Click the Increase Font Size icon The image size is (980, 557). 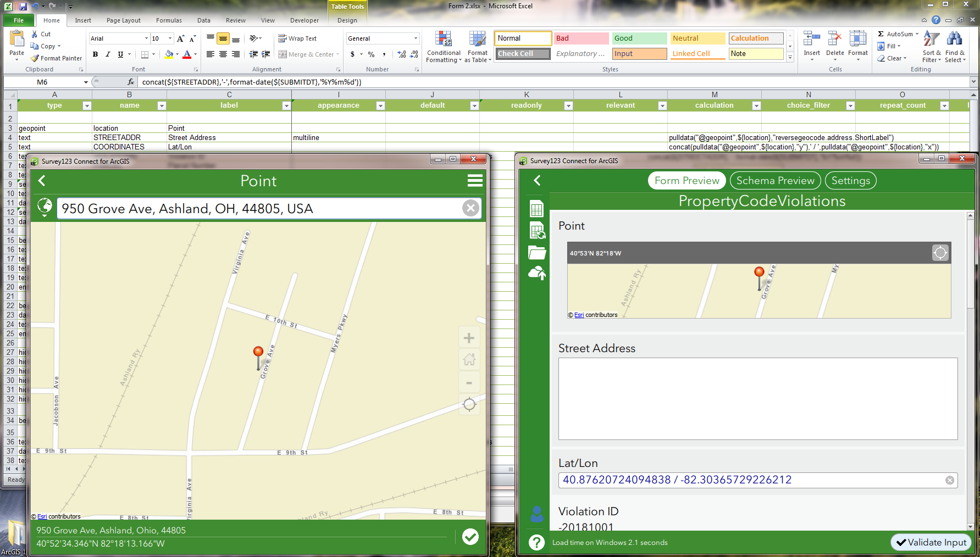click(181, 38)
